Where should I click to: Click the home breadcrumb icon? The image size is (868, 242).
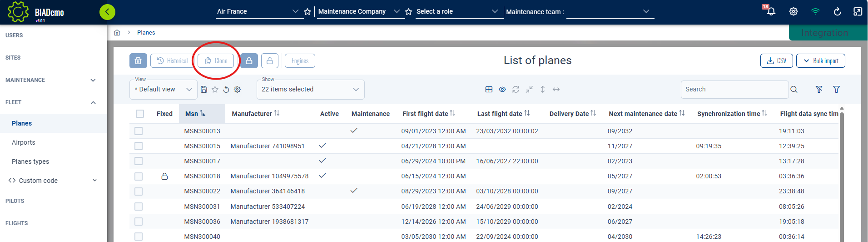[x=117, y=33]
